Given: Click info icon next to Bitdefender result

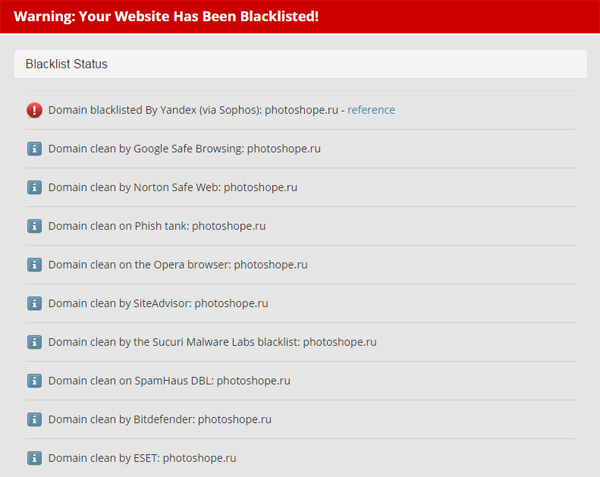Looking at the screenshot, I should click(35, 419).
